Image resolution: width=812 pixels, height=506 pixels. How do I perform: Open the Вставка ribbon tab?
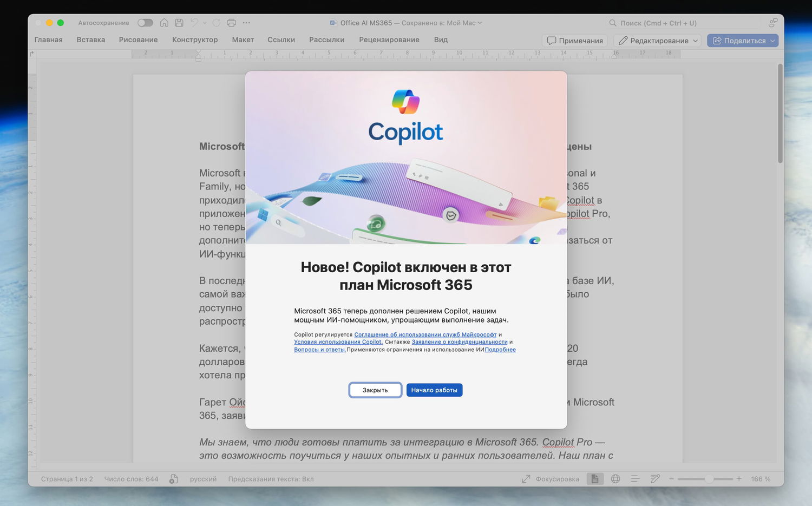tap(90, 40)
